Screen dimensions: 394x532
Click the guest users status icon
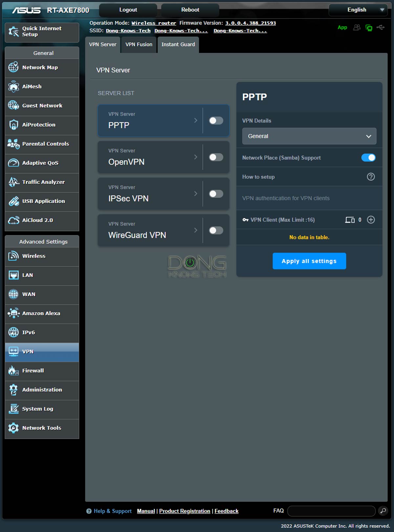357,28
